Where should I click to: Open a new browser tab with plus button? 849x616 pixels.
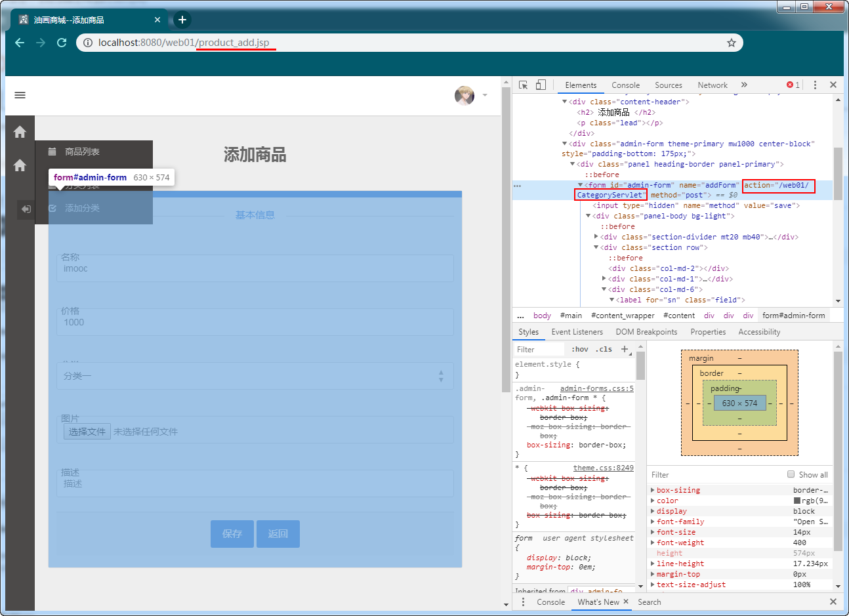click(x=182, y=20)
